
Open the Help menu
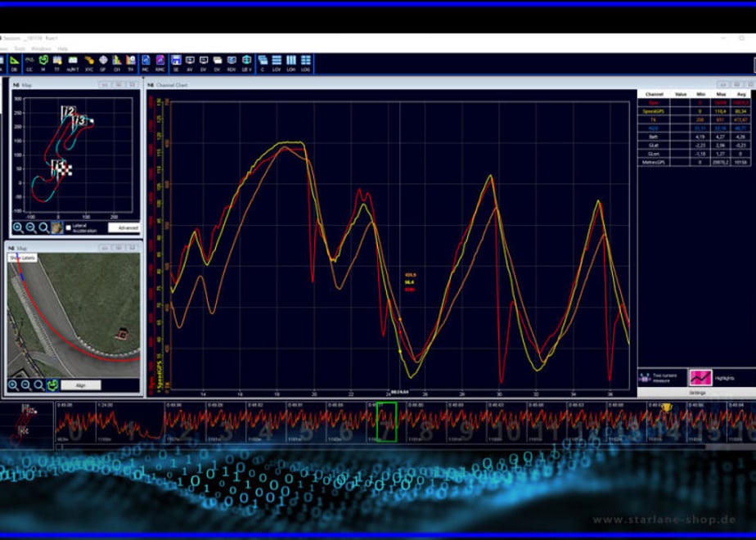(x=63, y=49)
